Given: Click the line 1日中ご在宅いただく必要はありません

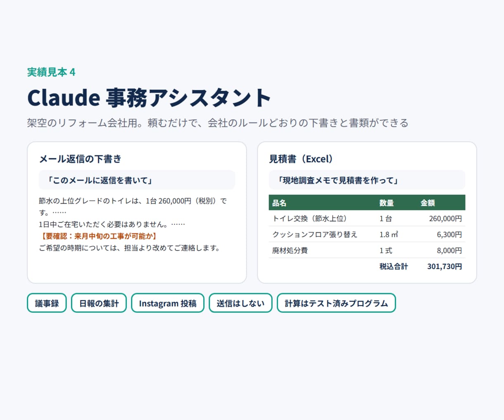Looking at the screenshot, I should pos(112,224).
